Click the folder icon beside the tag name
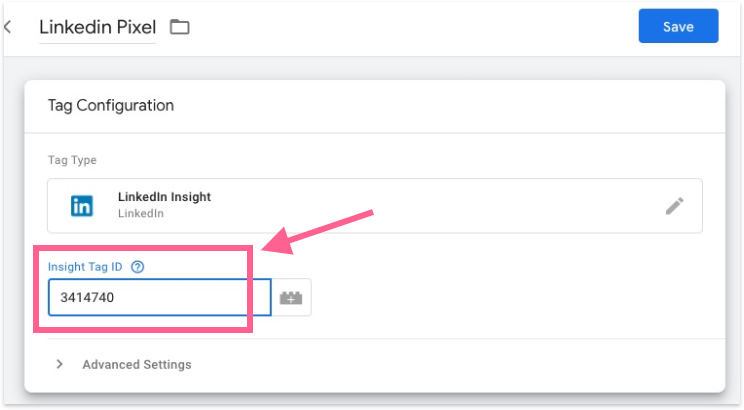744x410 pixels. [179, 27]
